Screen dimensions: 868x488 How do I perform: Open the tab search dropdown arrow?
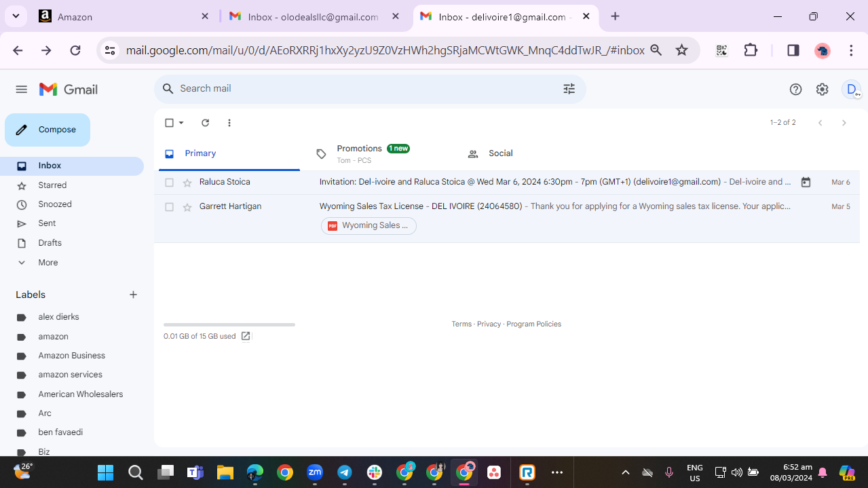click(15, 16)
